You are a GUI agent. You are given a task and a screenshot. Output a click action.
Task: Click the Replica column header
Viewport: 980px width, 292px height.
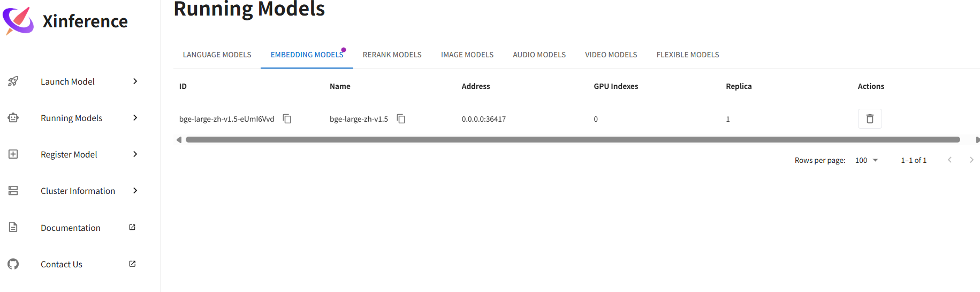pos(739,86)
